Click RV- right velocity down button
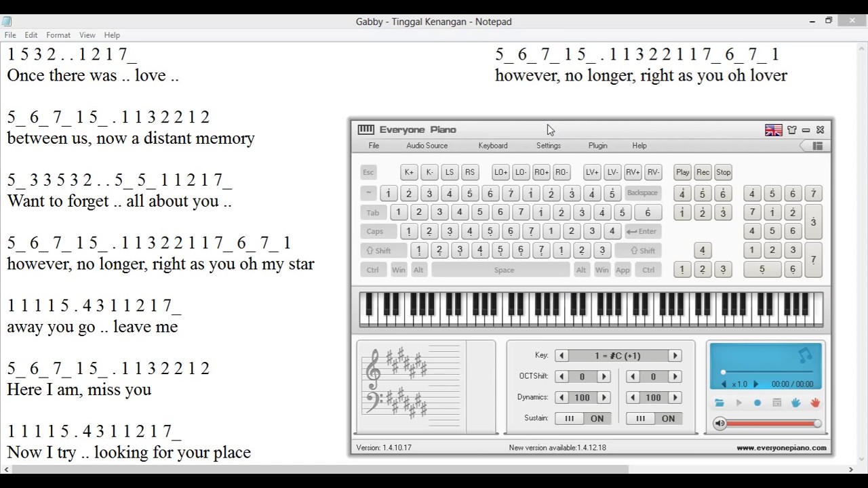 coord(653,172)
